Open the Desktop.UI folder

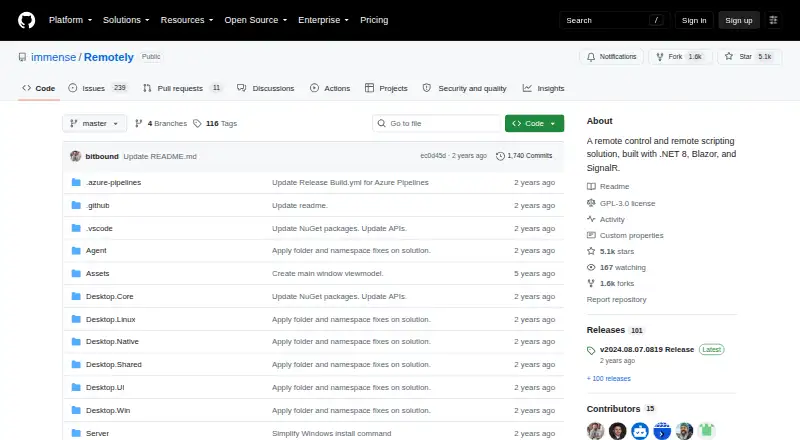(105, 387)
